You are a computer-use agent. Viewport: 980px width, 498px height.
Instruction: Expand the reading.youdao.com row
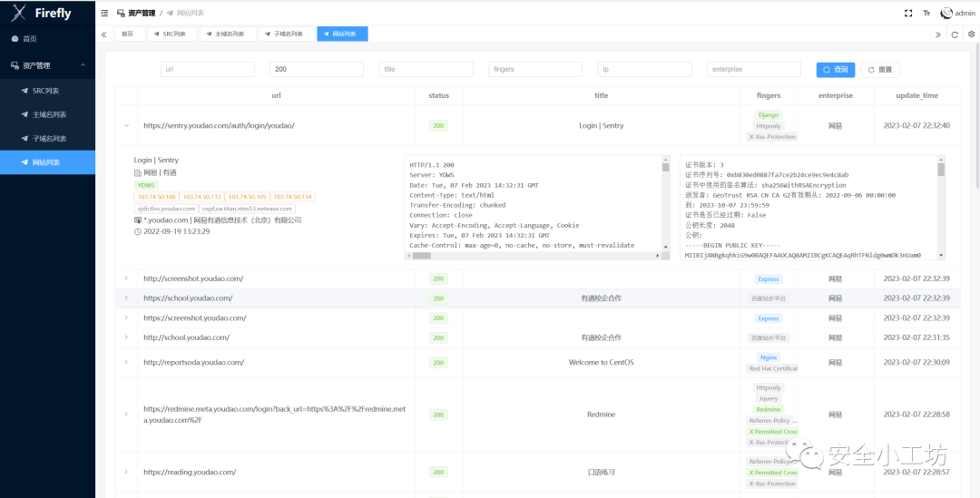coord(126,472)
